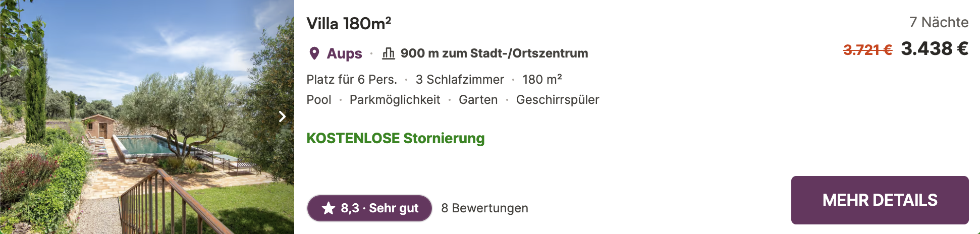Click the 3.438 € discounted price
Image resolution: width=980 pixels, height=234 pixels.
[935, 48]
